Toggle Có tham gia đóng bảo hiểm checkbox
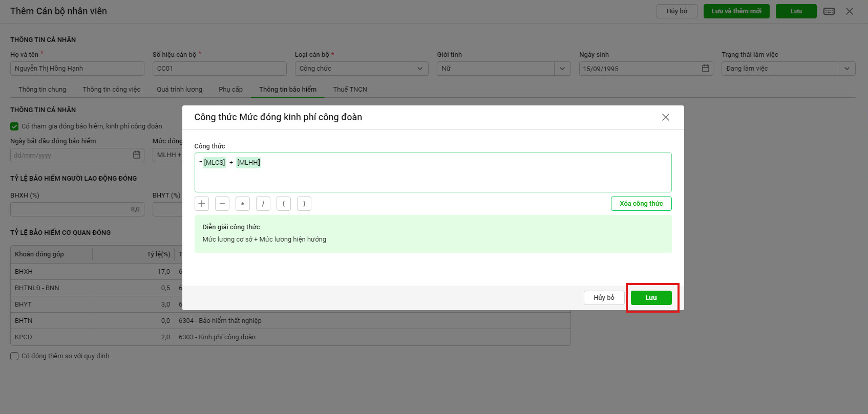 tap(14, 126)
